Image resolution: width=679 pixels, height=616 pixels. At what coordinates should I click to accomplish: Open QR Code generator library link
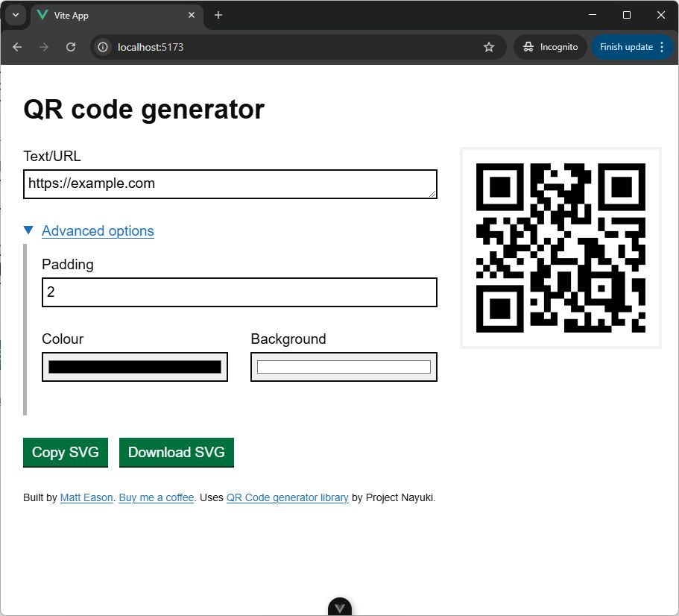(288, 497)
